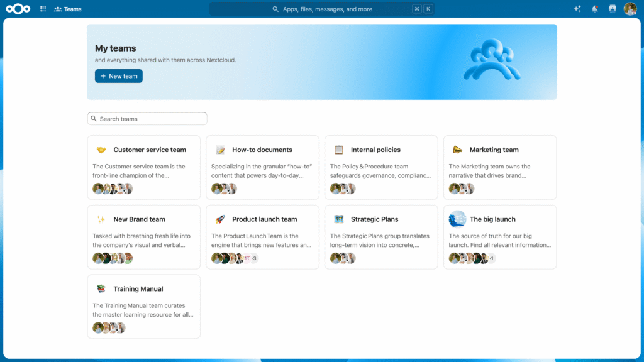Open the Product launch team title

[x=265, y=219]
